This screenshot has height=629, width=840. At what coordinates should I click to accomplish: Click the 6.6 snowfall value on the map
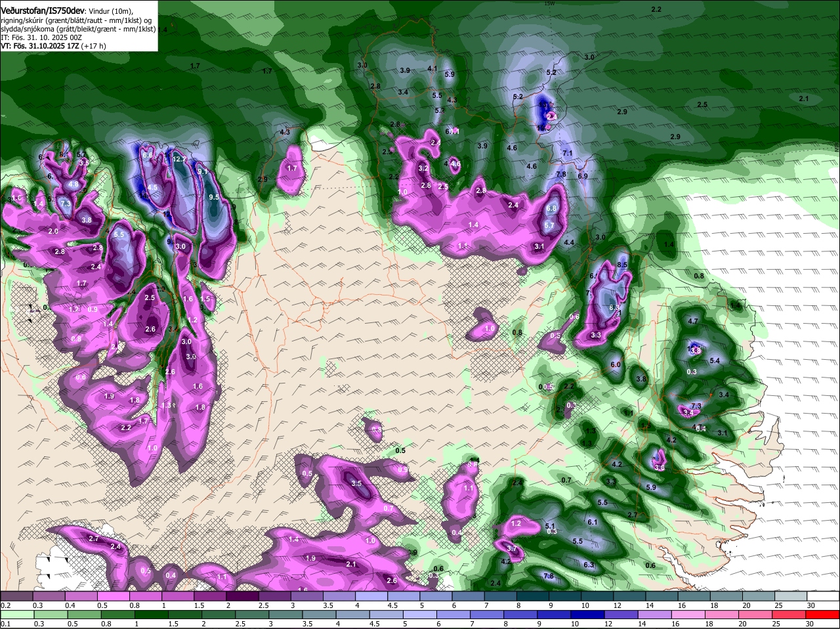(148, 155)
